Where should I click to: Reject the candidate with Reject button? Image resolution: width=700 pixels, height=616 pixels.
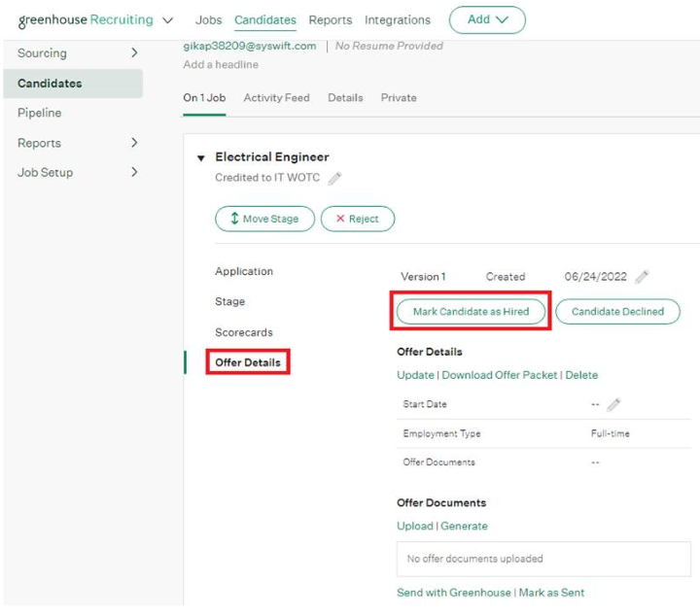[357, 219]
